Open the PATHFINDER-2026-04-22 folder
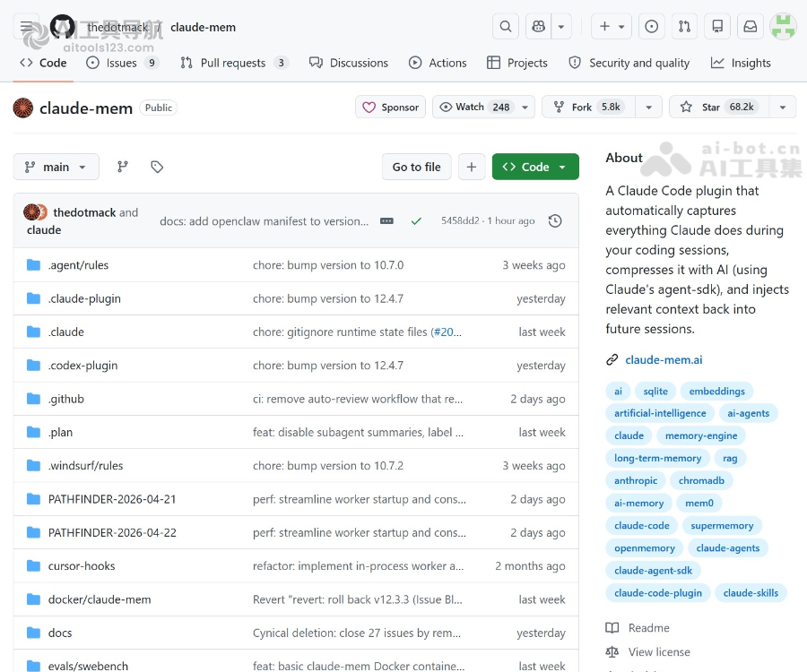 click(x=112, y=532)
